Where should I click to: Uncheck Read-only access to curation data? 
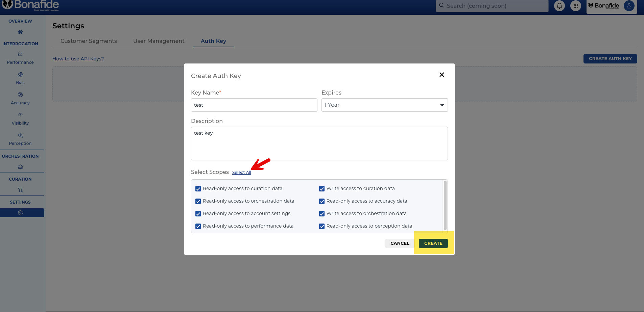point(198,189)
